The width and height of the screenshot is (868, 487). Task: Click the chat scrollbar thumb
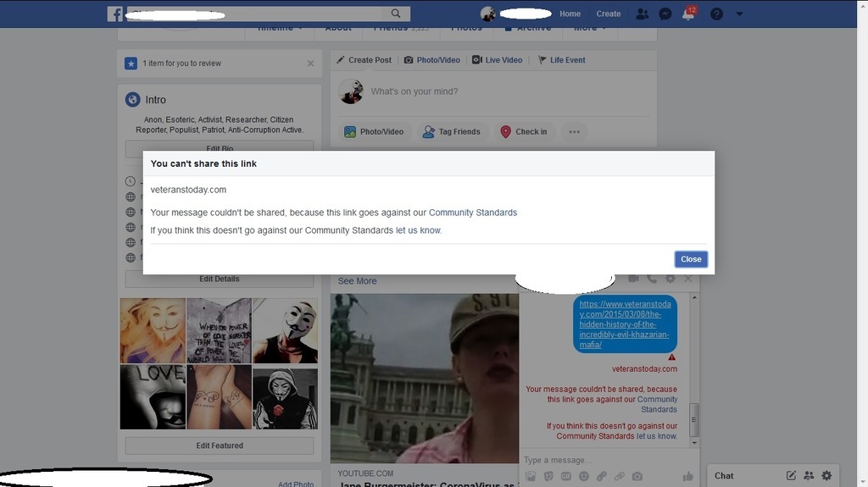click(695, 418)
